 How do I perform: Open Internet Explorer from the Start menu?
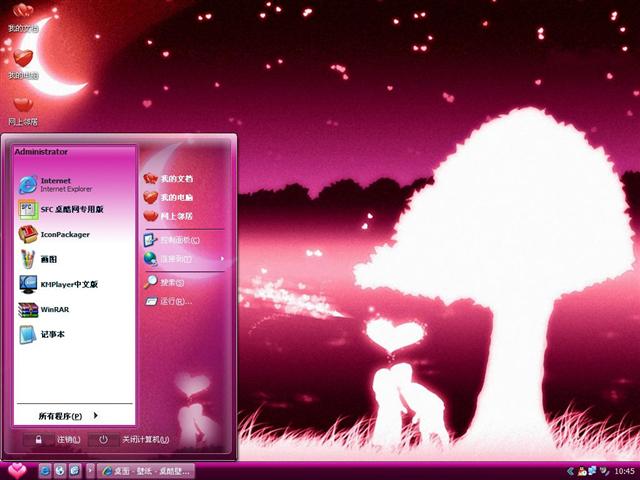pos(60,184)
